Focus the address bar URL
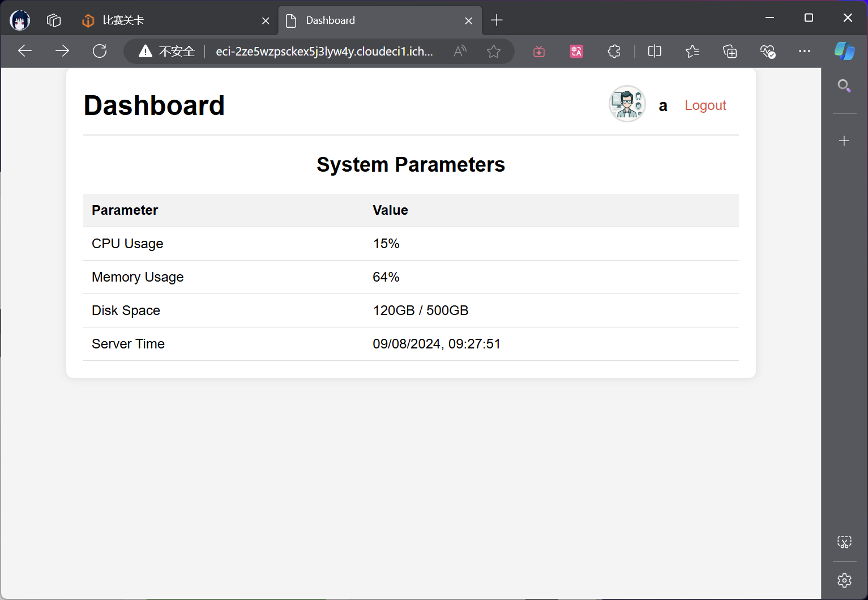Image resolution: width=868 pixels, height=600 pixels. (x=324, y=52)
